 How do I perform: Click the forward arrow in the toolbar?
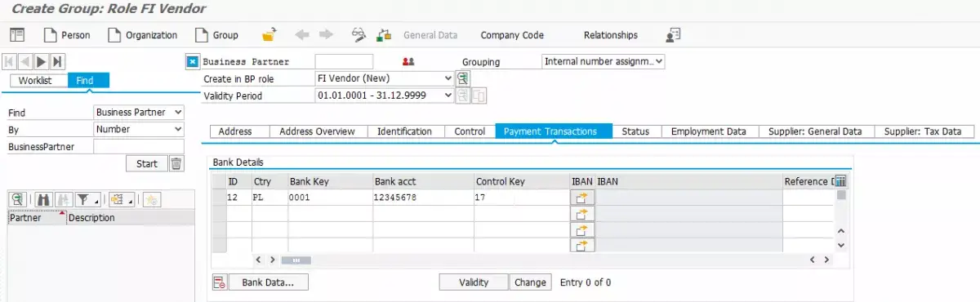[x=326, y=35]
